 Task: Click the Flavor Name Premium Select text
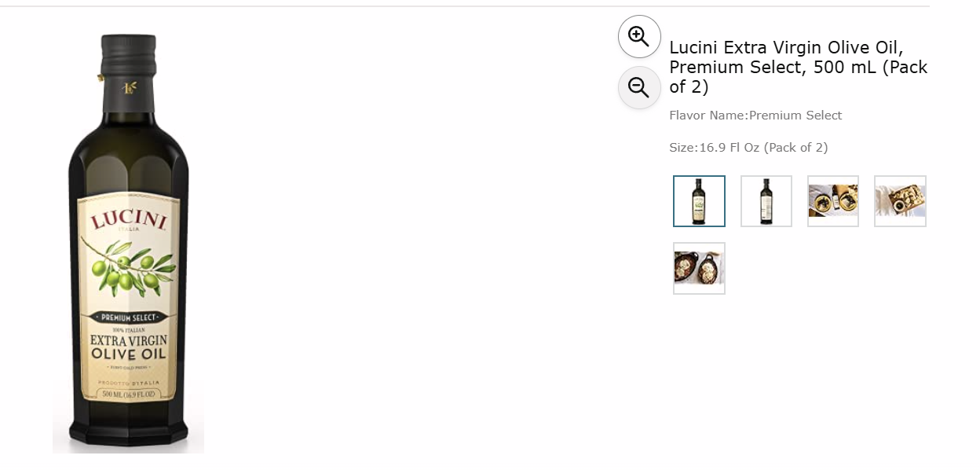[755, 116]
